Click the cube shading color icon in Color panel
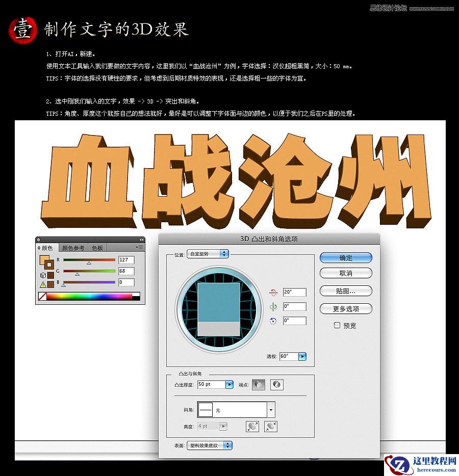Image resolution: width=459 pixels, height=476 pixels. [43, 275]
